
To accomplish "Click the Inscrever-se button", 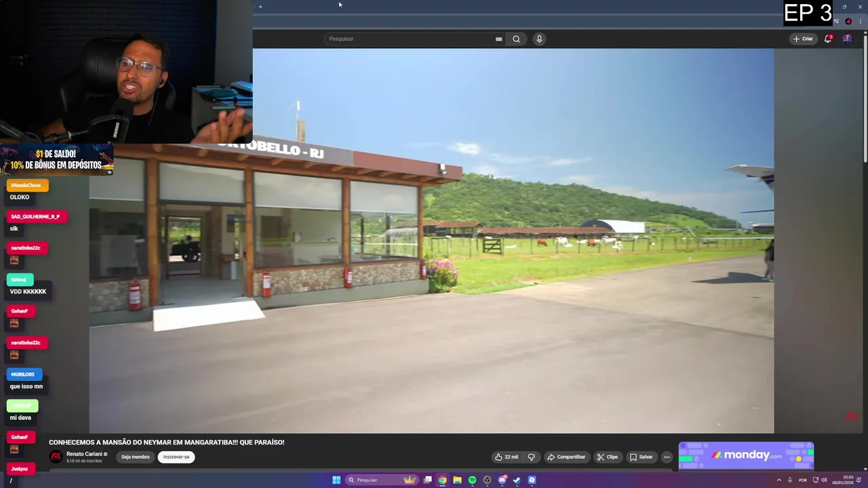I will coord(176,457).
